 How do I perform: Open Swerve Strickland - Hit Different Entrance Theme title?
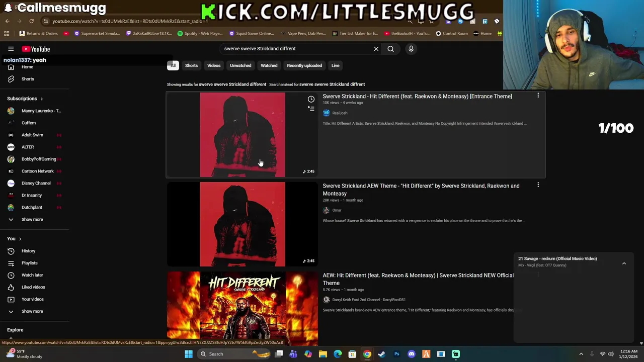pyautogui.click(x=417, y=96)
